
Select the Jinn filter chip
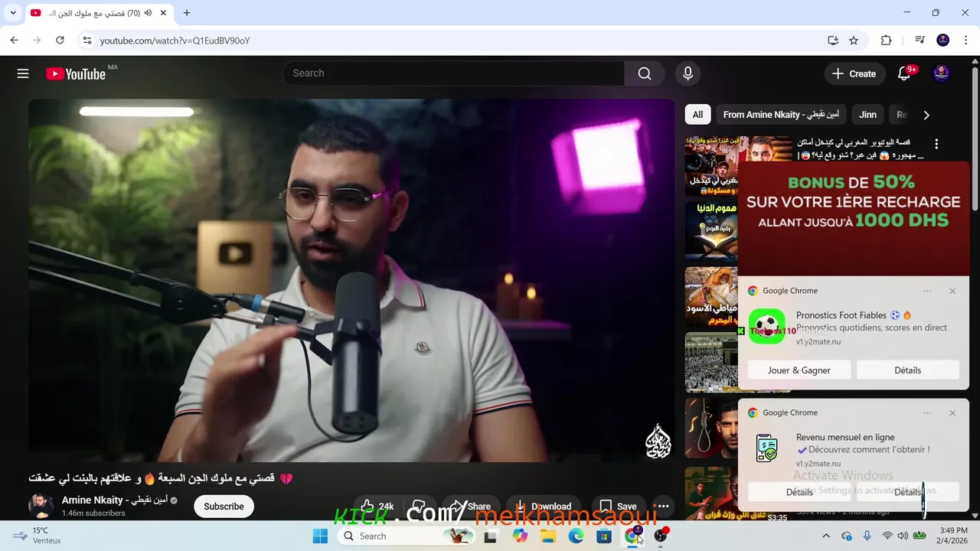pos(867,115)
